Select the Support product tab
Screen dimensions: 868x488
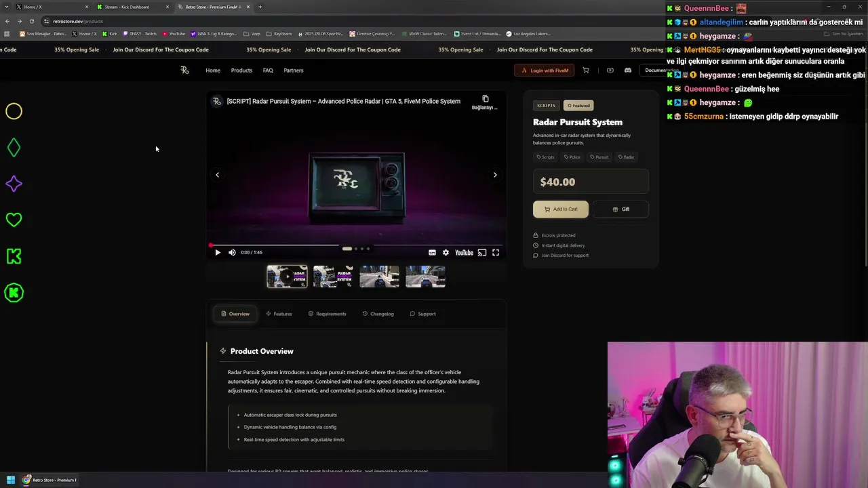(x=422, y=314)
